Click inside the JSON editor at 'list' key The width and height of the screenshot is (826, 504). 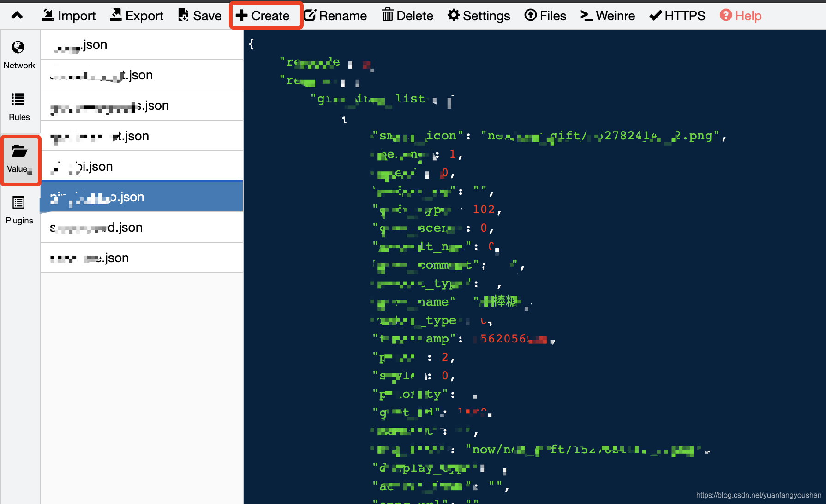[410, 99]
